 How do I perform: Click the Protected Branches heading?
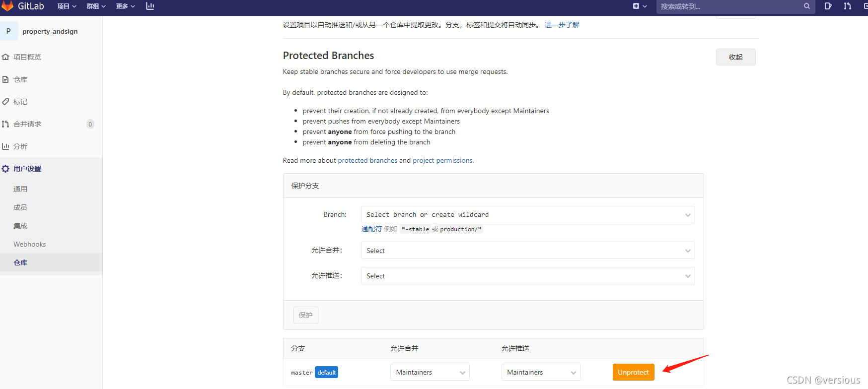328,56
